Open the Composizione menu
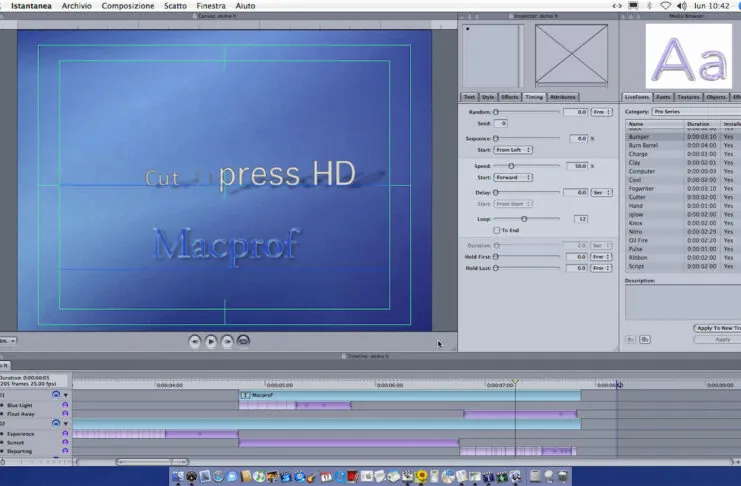This screenshot has height=486, width=741. [128, 6]
